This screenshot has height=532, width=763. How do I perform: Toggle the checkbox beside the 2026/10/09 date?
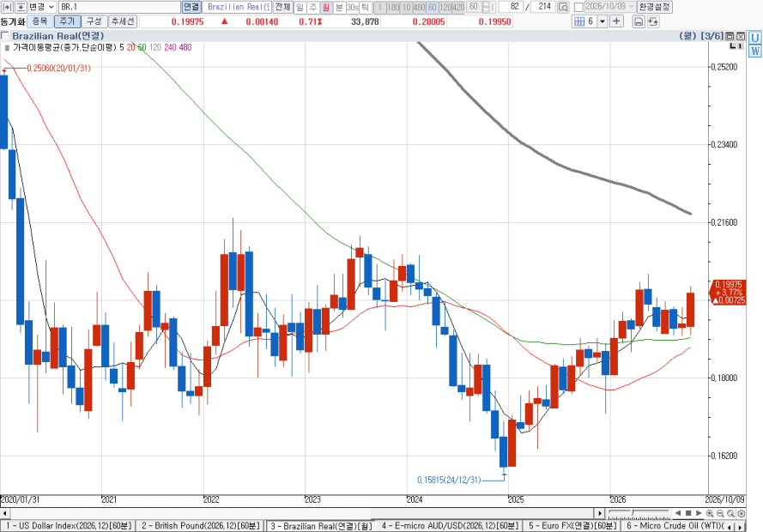coord(578,8)
